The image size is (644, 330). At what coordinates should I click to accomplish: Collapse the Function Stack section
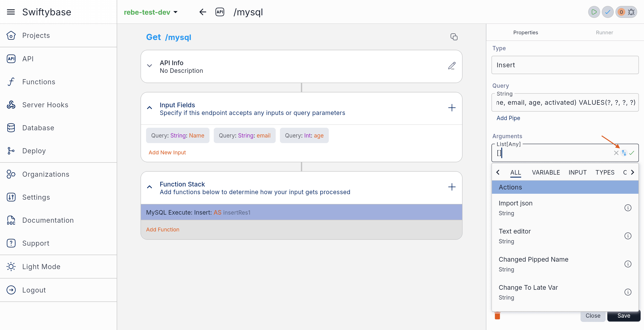point(149,187)
